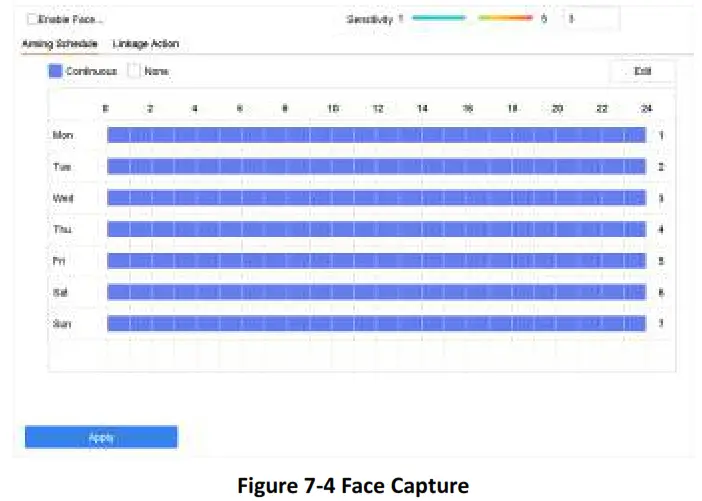Click Monday's blue schedule bar
Screen dimensions: 702x501
tap(375, 134)
